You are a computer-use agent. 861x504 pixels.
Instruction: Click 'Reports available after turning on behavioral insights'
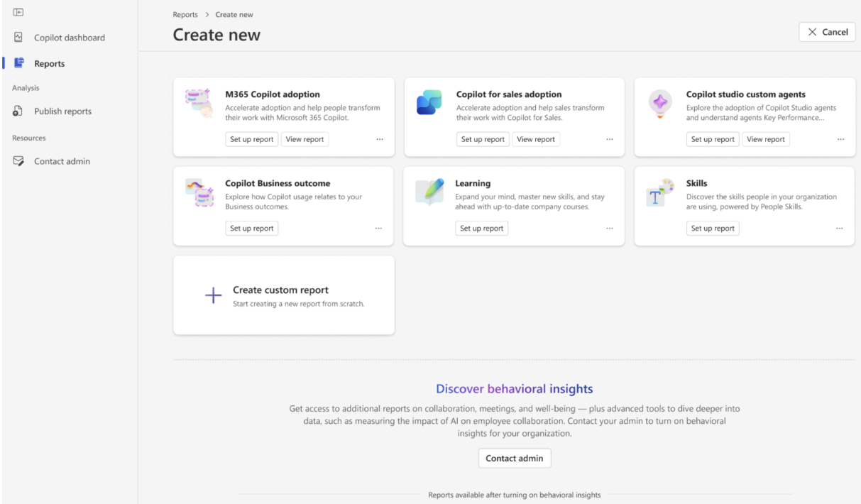pos(515,495)
